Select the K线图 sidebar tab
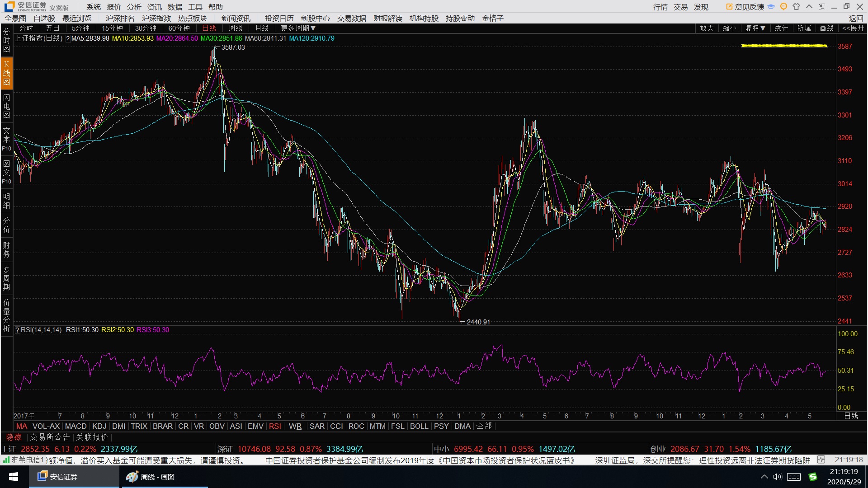868x488 pixels. pos(6,73)
